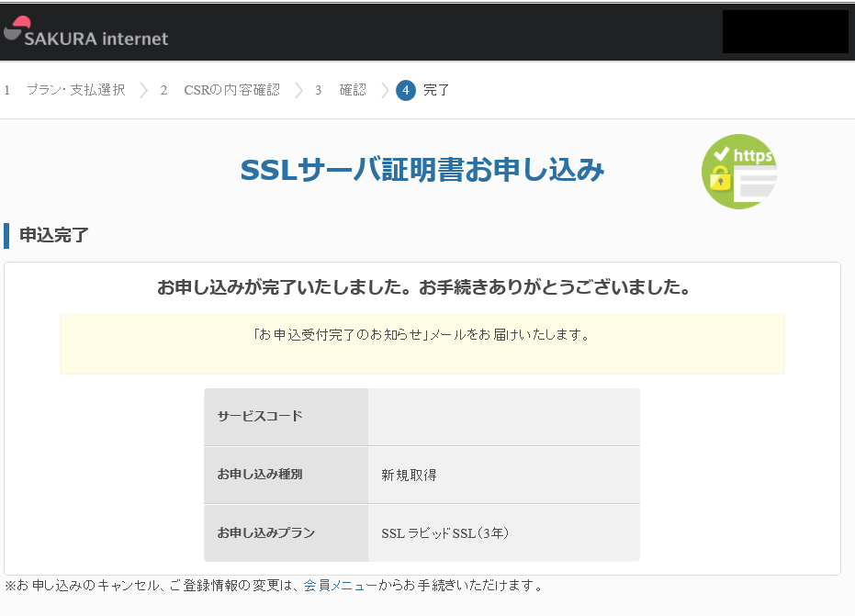Viewport: 855px width, 616px height.
Task: Click the SSLサーバ証明書お申し込み heading
Action: pyautogui.click(x=422, y=170)
